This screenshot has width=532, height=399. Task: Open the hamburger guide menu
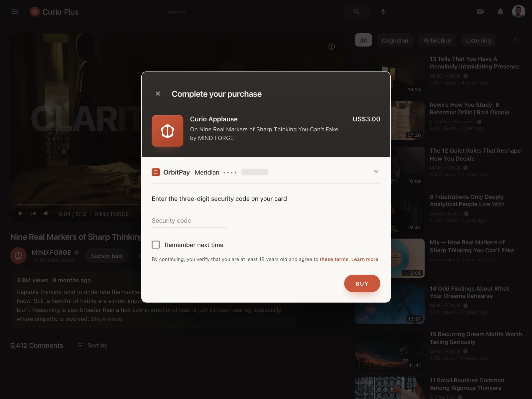point(15,12)
